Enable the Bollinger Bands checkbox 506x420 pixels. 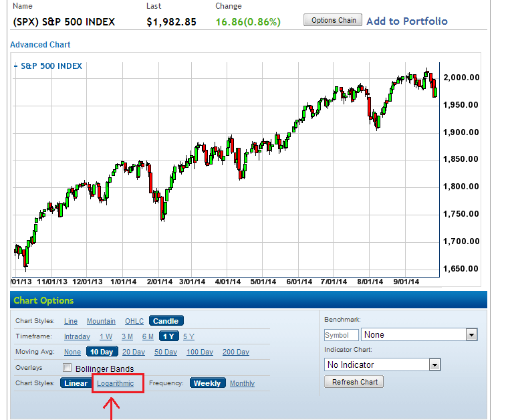pyautogui.click(x=67, y=368)
